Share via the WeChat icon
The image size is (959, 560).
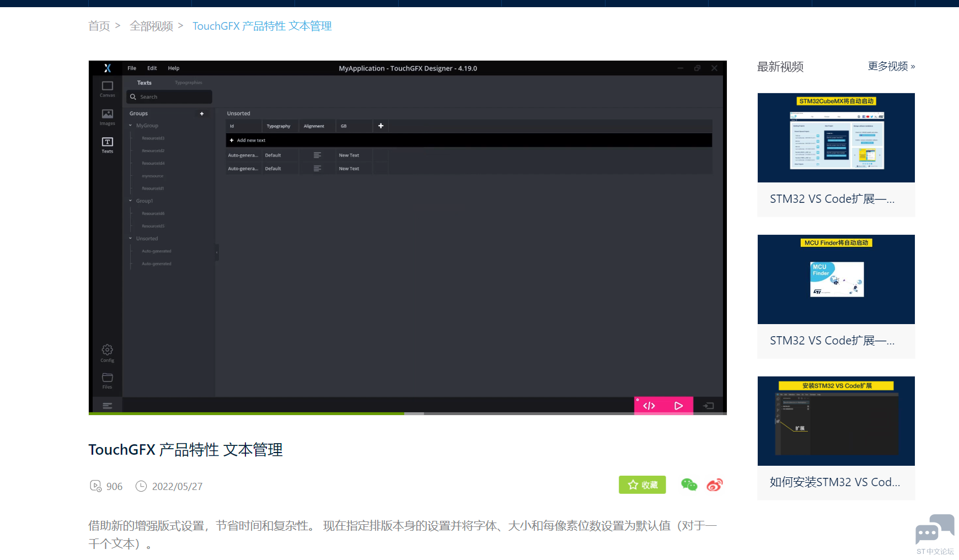(x=689, y=485)
